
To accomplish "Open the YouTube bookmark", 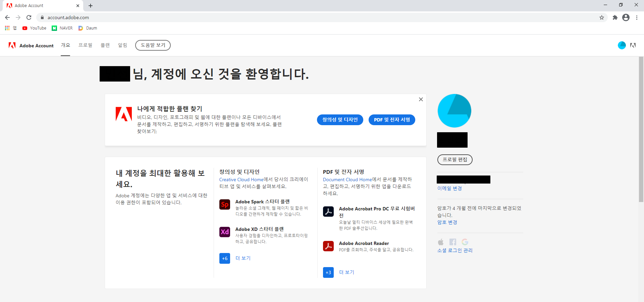I will (34, 28).
